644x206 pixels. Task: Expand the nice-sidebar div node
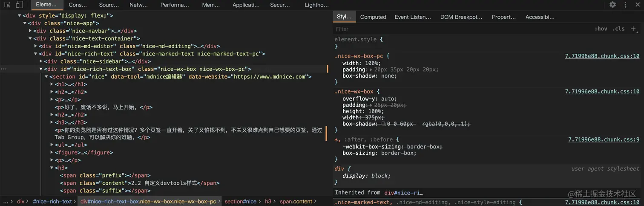click(x=41, y=61)
